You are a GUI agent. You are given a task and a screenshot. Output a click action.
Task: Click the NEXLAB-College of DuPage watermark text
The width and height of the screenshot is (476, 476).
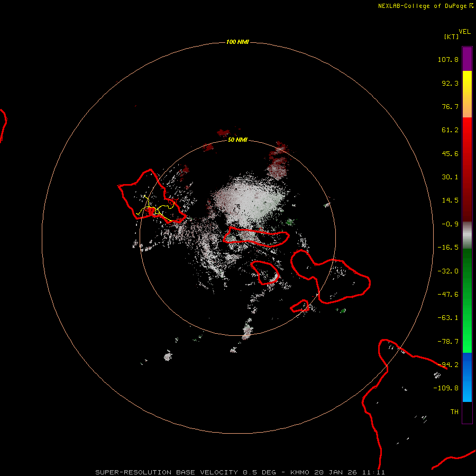(425, 6)
